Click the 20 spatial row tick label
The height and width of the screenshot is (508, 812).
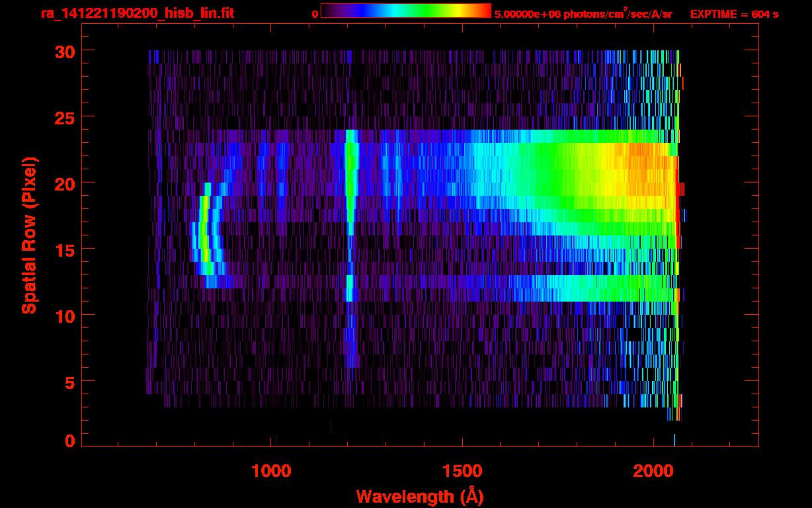pyautogui.click(x=63, y=183)
